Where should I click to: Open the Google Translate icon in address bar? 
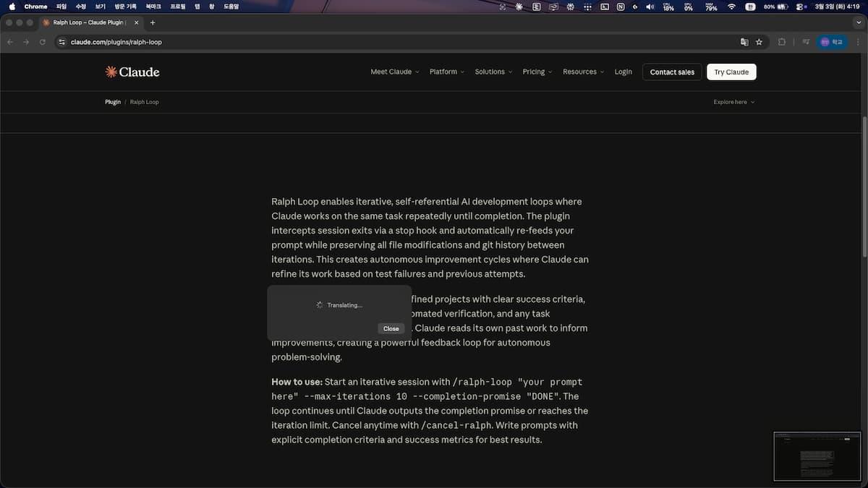[744, 42]
